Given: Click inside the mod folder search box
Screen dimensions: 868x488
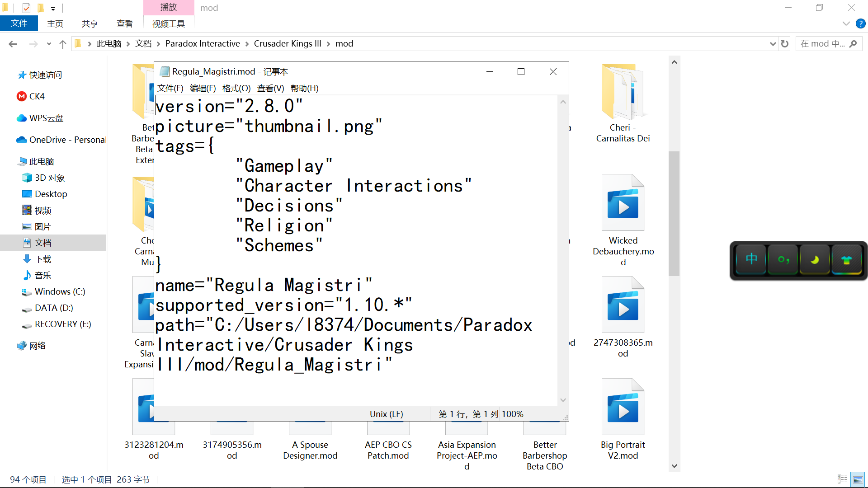Looking at the screenshot, I should (x=822, y=44).
